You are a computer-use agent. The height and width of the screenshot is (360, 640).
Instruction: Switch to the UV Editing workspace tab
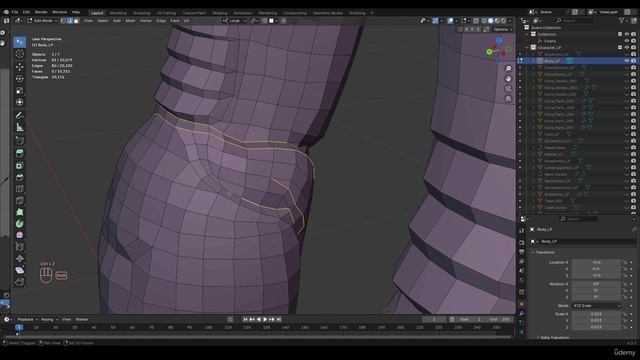(x=166, y=13)
